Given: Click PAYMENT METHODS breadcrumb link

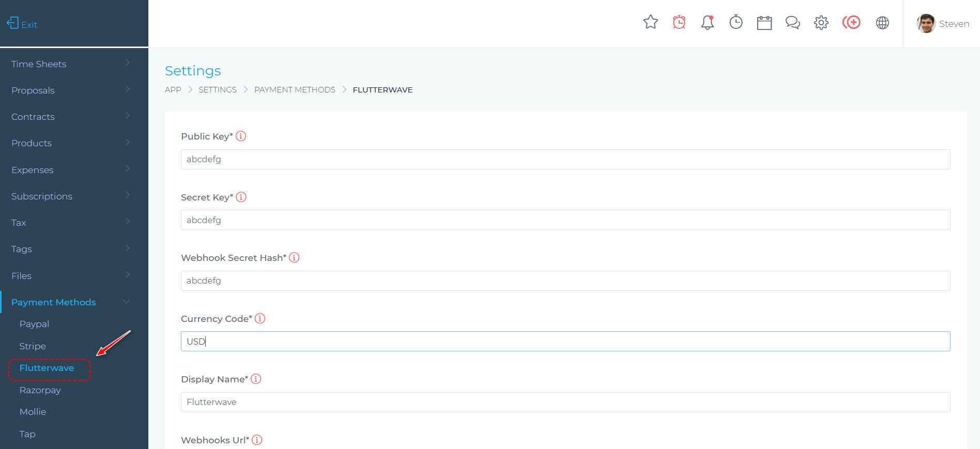Looking at the screenshot, I should pos(295,90).
